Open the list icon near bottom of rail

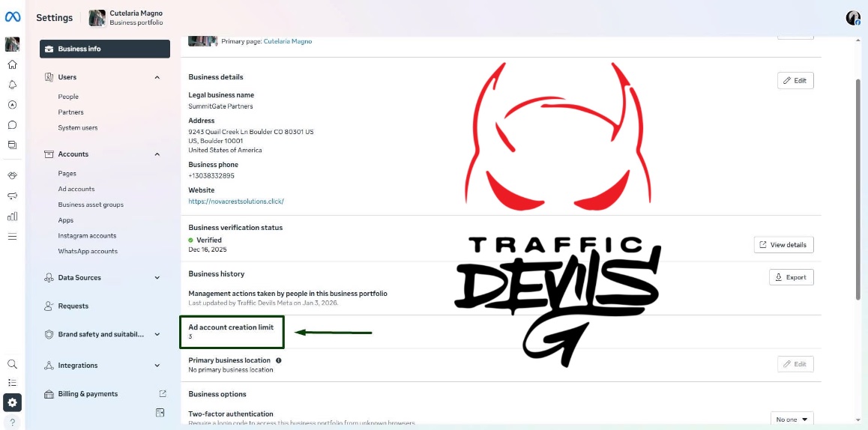pos(12,382)
